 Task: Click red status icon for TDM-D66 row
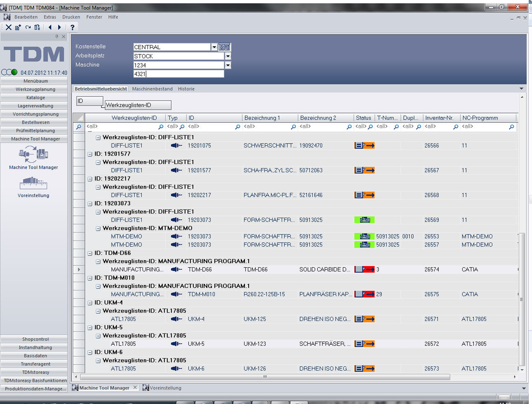click(364, 269)
